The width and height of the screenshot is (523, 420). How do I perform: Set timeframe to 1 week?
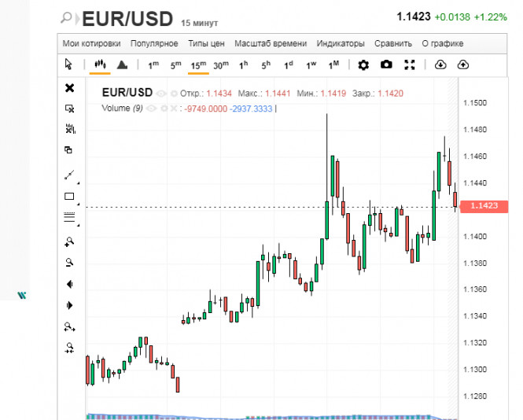[x=311, y=65]
